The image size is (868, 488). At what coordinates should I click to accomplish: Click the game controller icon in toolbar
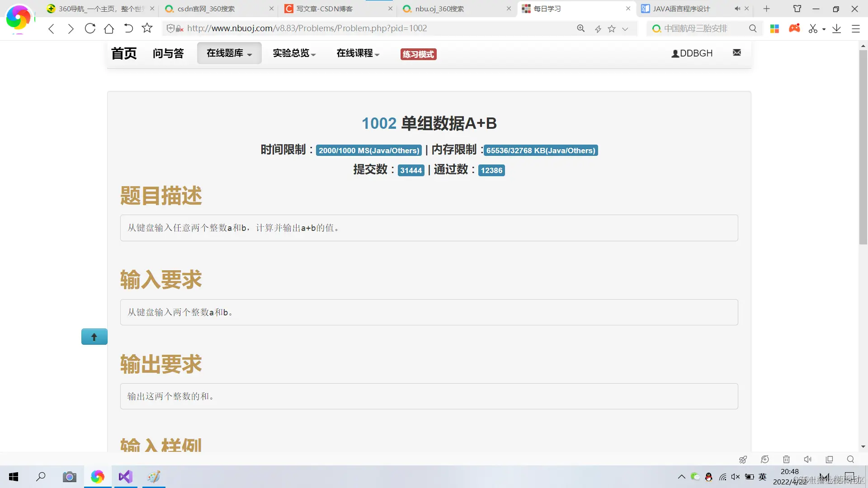[794, 28]
